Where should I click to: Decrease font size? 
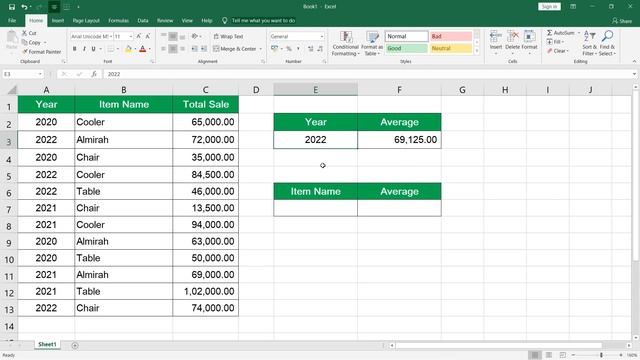point(148,36)
